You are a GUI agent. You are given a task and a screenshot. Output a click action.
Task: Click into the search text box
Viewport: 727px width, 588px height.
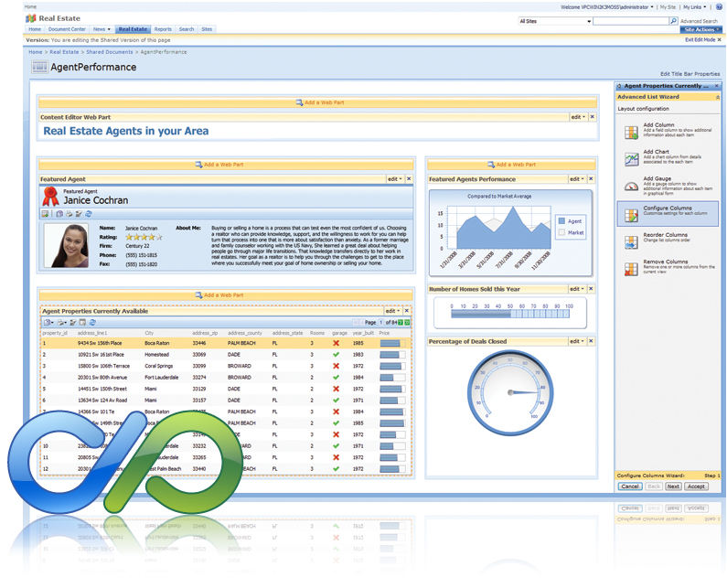click(x=631, y=21)
